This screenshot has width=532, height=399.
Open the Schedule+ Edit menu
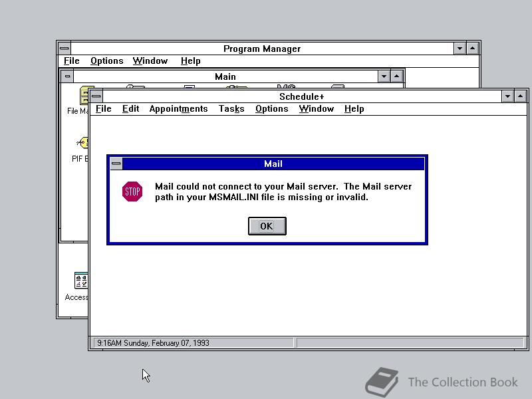(130, 108)
